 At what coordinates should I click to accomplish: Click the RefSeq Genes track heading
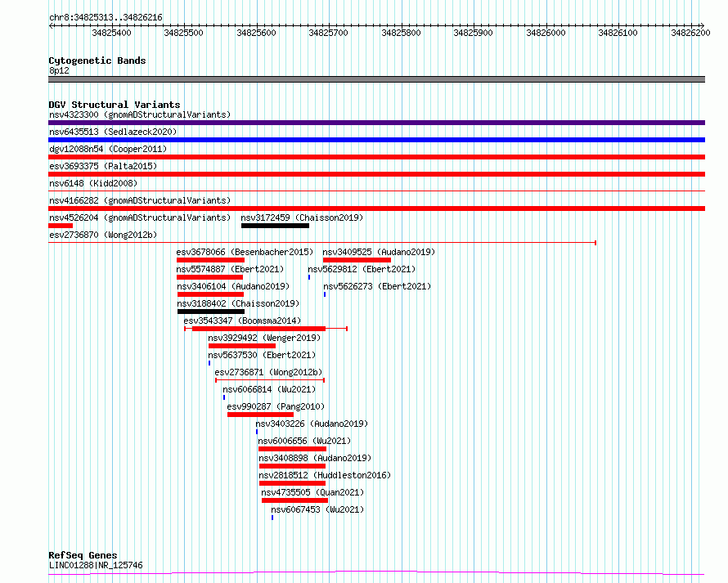[83, 556]
